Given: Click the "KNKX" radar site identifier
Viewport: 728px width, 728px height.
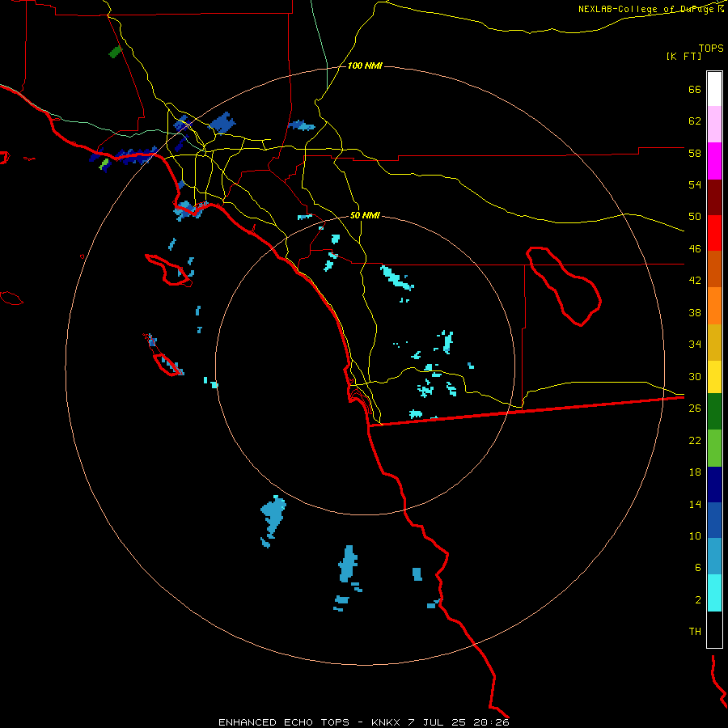Looking at the screenshot, I should point(387,722).
